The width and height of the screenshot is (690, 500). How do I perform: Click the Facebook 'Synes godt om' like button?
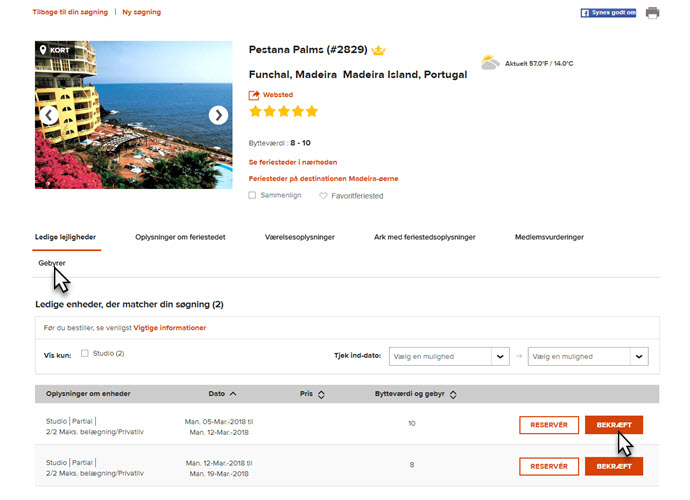tap(608, 13)
